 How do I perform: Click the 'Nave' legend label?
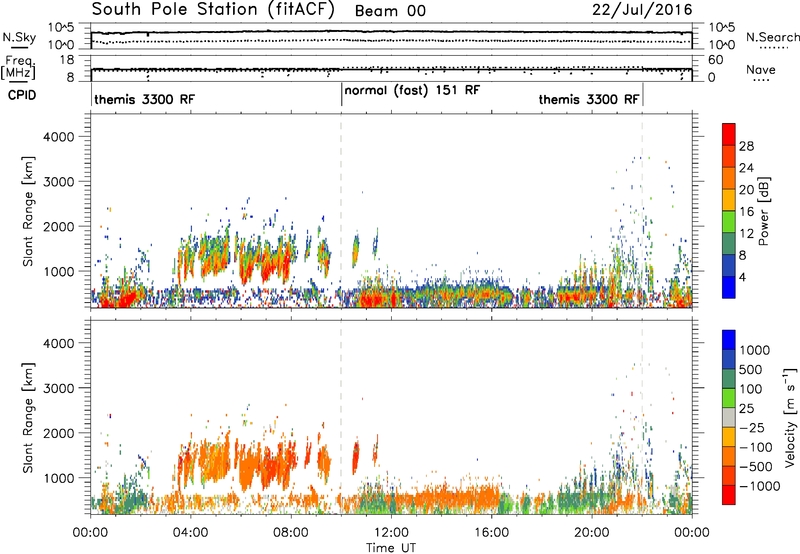click(761, 70)
